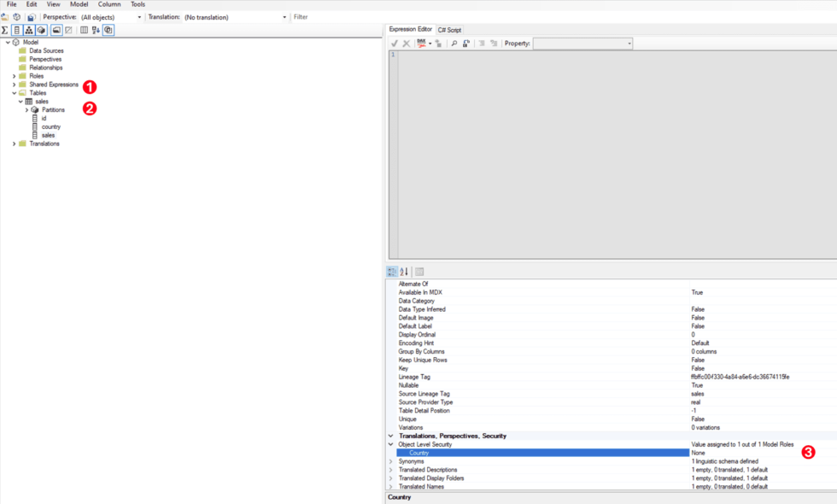Toggle the show hierarchies toolbar button

28,30
